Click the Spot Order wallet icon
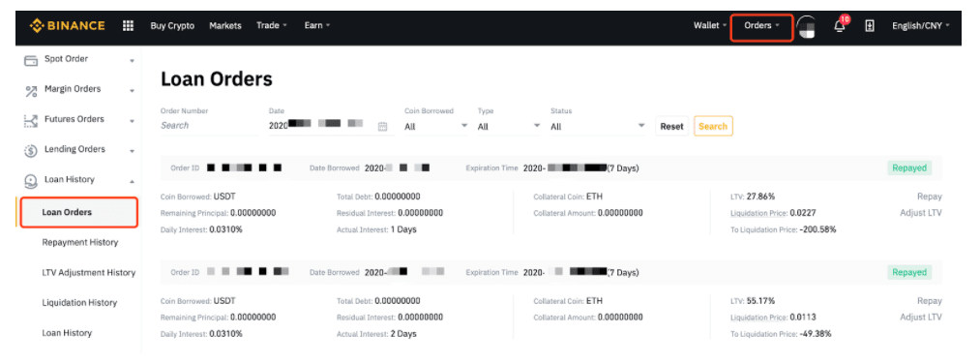The height and width of the screenshot is (364, 980). pyautogui.click(x=31, y=61)
